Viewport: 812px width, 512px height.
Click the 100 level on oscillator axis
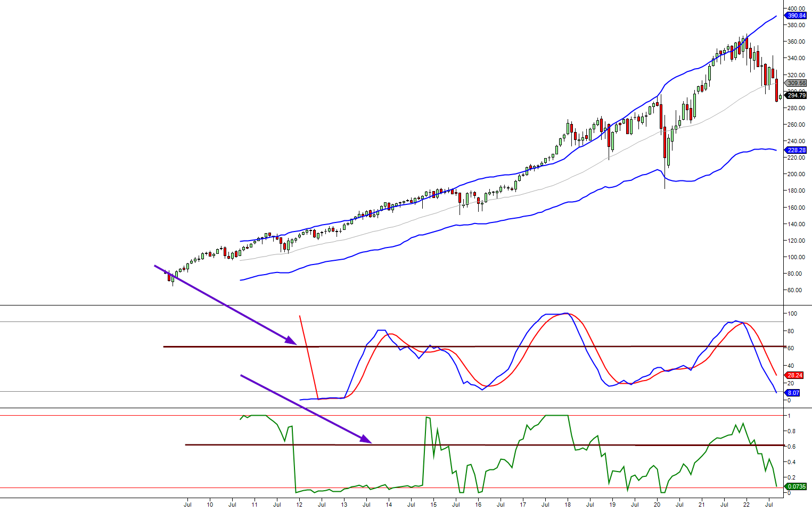pos(792,313)
